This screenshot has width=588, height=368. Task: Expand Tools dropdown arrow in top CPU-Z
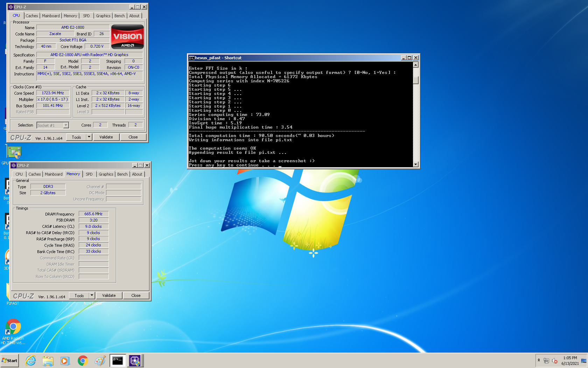pos(89,137)
